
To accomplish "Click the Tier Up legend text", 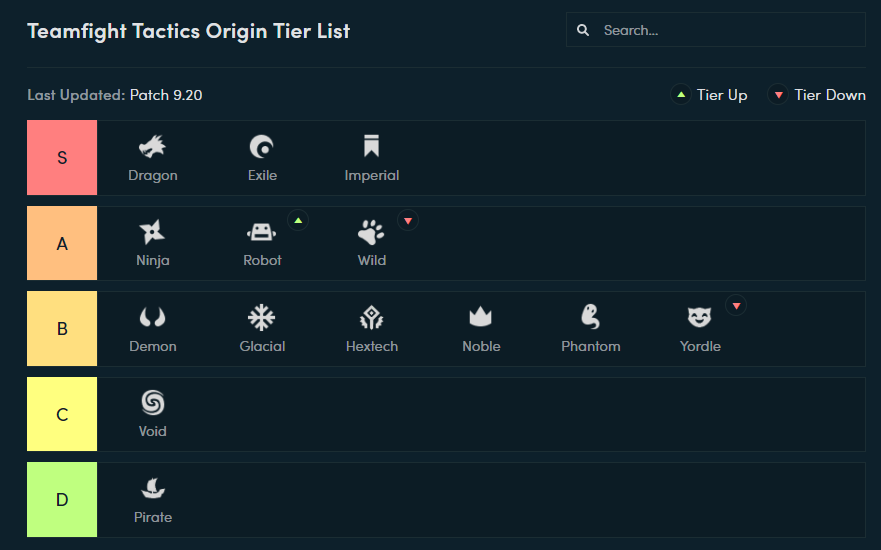I will coord(722,96).
